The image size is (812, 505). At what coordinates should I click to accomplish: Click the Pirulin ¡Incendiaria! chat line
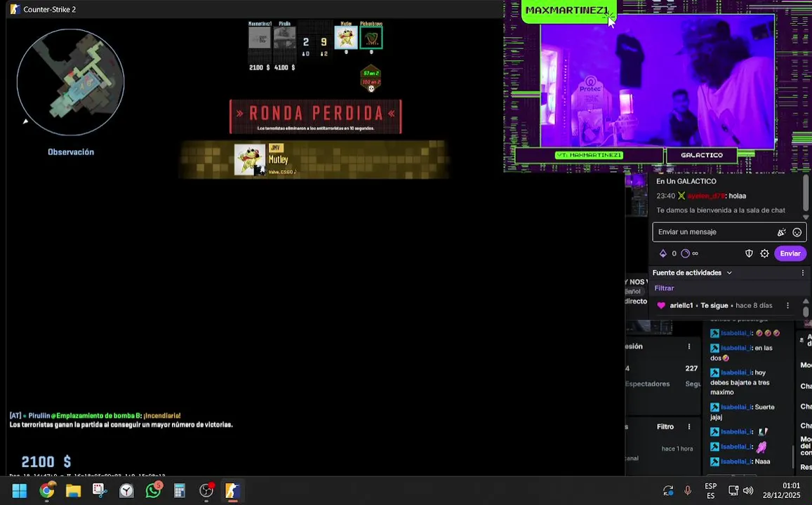(x=95, y=415)
